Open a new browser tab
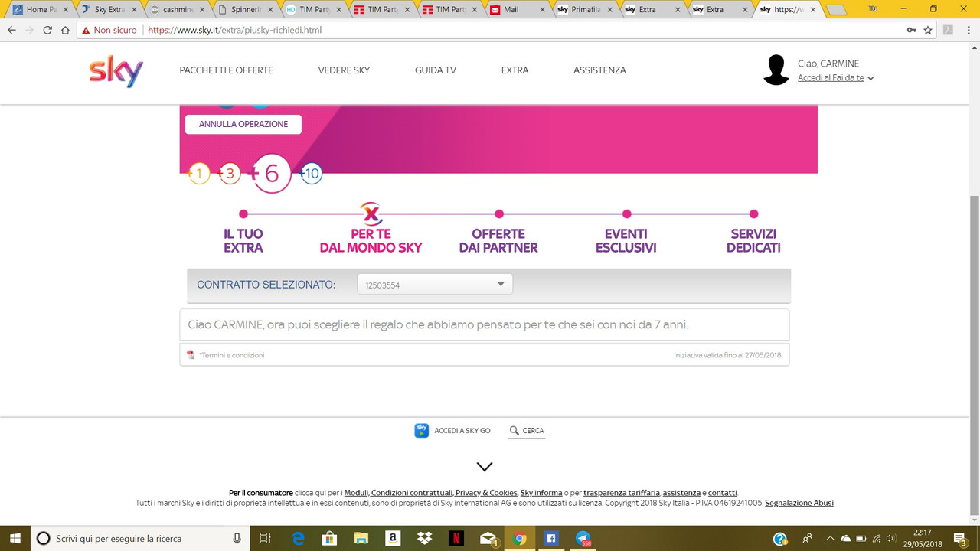 [837, 10]
